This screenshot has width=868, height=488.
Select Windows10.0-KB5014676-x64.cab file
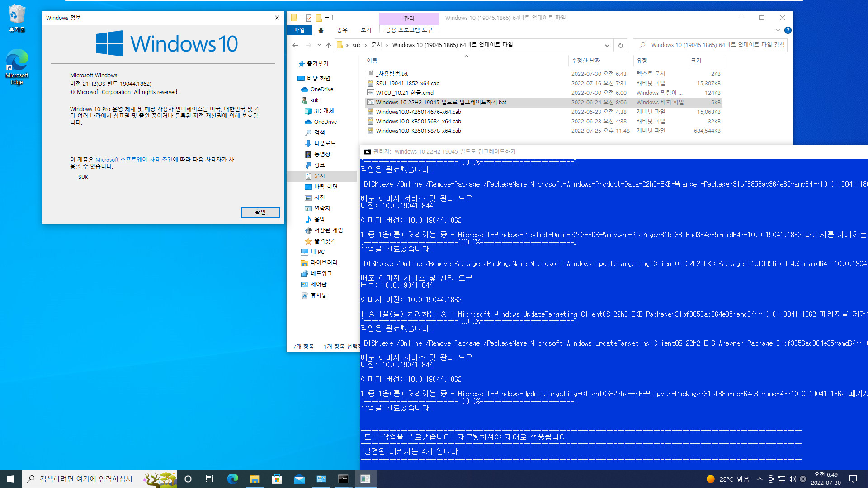tap(544, 112)
